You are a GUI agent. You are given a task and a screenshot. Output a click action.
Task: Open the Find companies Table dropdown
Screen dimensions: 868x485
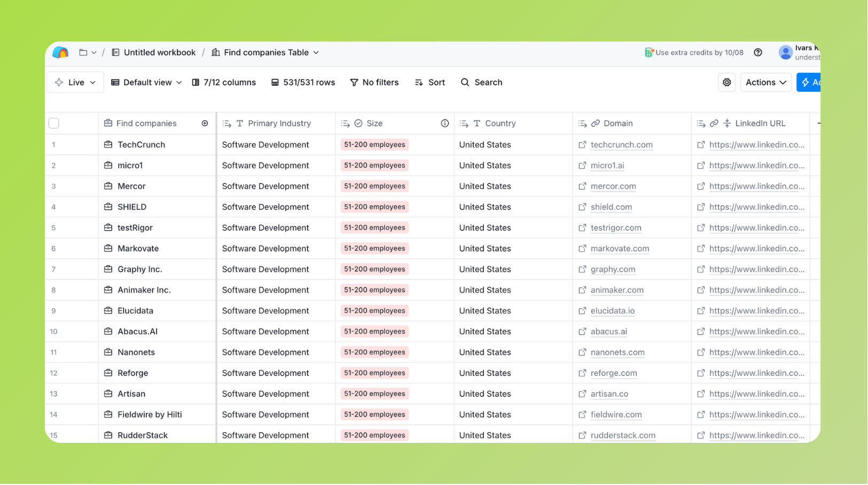pyautogui.click(x=265, y=52)
